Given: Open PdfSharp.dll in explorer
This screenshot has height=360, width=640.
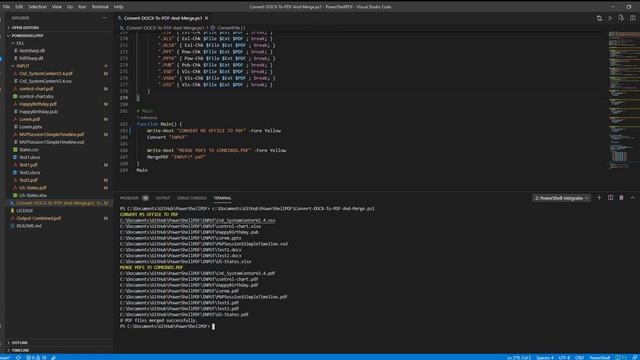Looking at the screenshot, I should tap(31, 58).
